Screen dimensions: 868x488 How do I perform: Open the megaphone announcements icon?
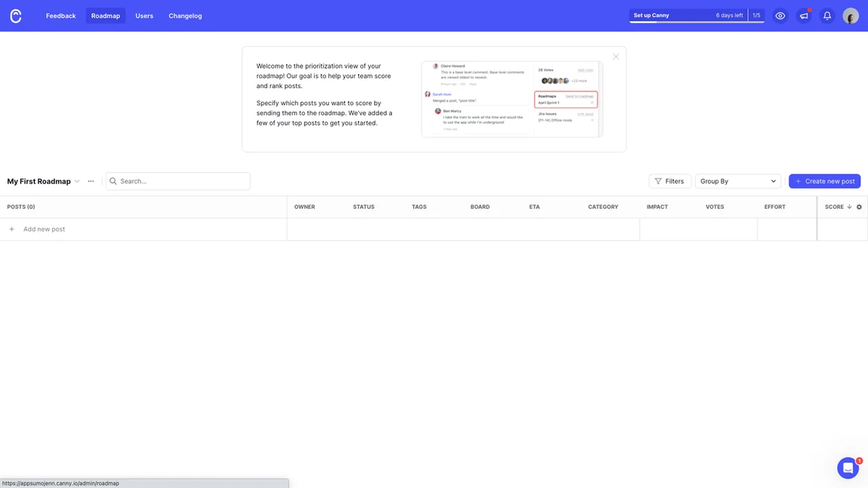click(804, 16)
